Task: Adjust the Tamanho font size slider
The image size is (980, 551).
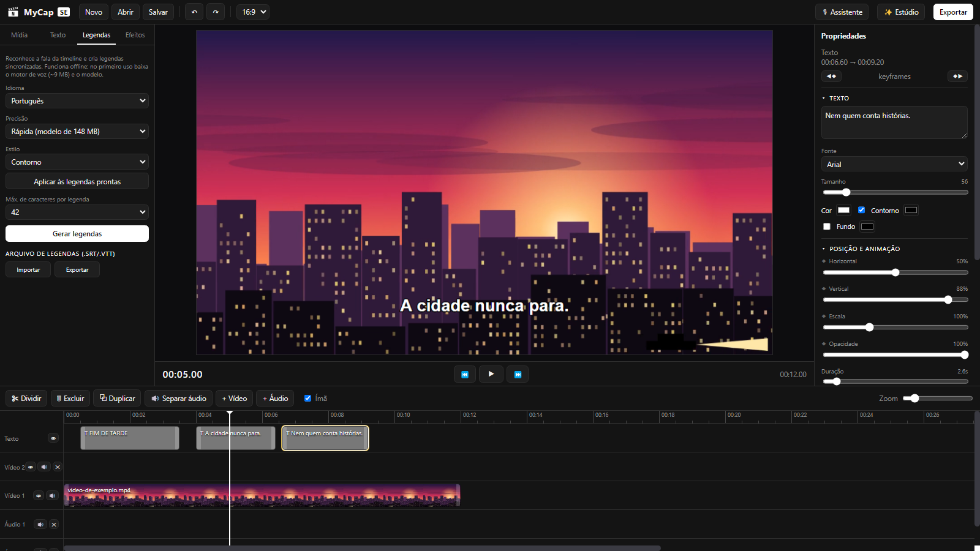Action: tap(894, 192)
